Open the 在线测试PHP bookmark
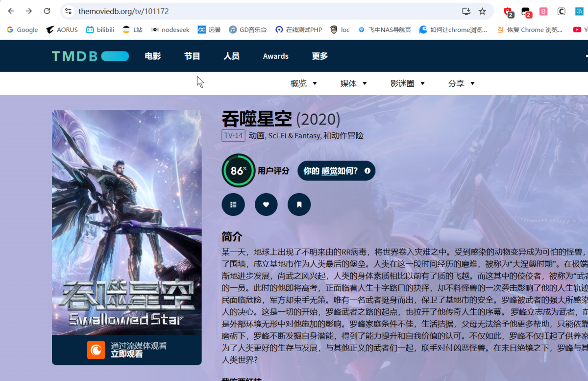The width and height of the screenshot is (588, 381). click(x=299, y=29)
